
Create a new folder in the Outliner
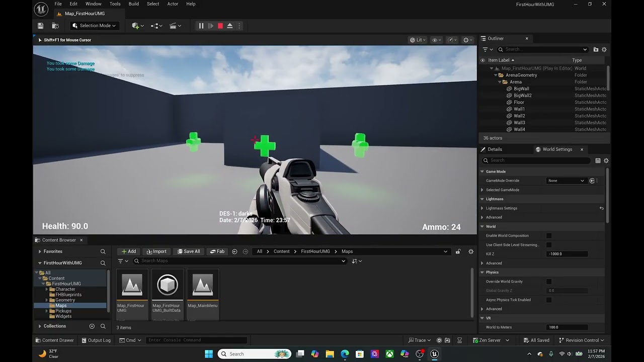click(596, 49)
